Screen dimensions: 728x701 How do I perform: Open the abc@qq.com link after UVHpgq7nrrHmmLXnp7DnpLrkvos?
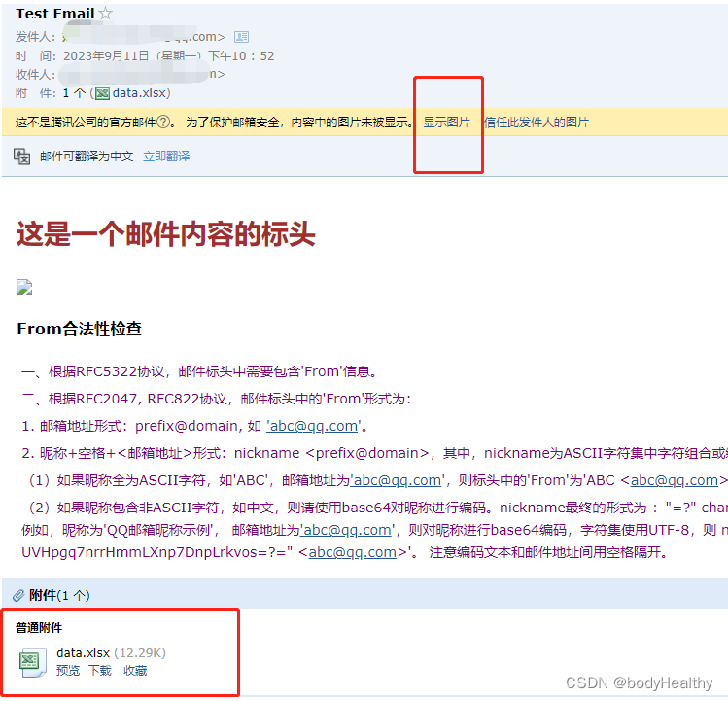click(353, 552)
